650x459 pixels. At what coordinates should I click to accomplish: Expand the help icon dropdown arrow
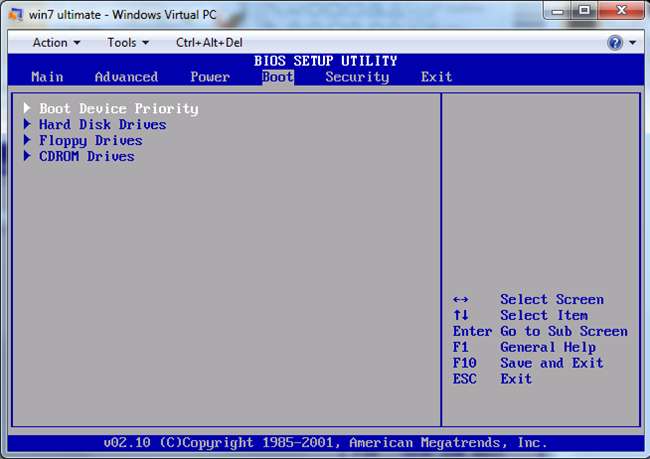coord(632,43)
